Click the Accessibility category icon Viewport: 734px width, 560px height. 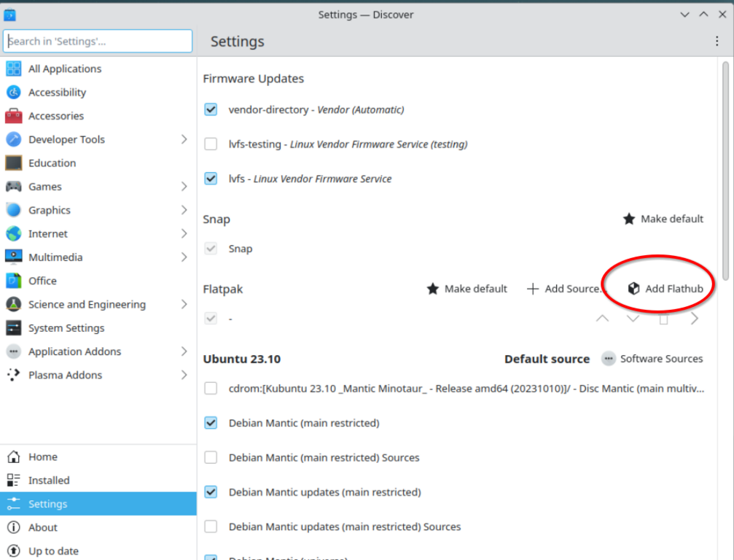coord(13,93)
